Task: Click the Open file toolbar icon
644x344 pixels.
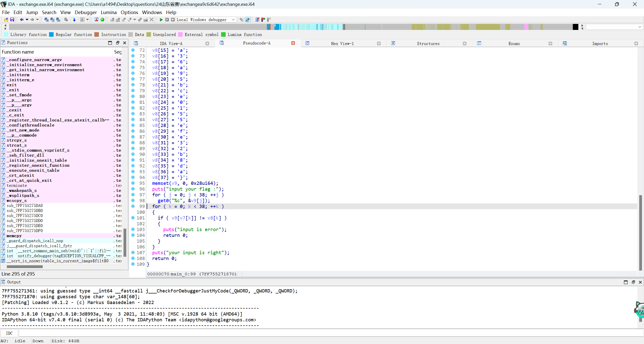Action: click(6, 20)
